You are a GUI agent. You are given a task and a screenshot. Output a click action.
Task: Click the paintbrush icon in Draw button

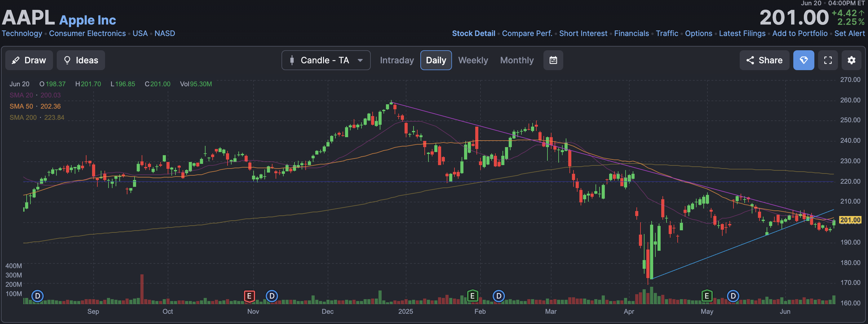point(15,61)
